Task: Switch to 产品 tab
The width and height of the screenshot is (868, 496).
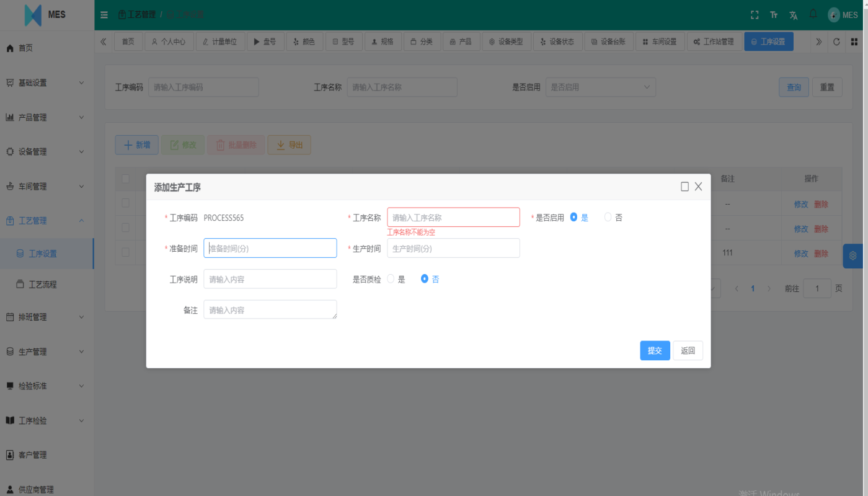Action: pyautogui.click(x=461, y=42)
